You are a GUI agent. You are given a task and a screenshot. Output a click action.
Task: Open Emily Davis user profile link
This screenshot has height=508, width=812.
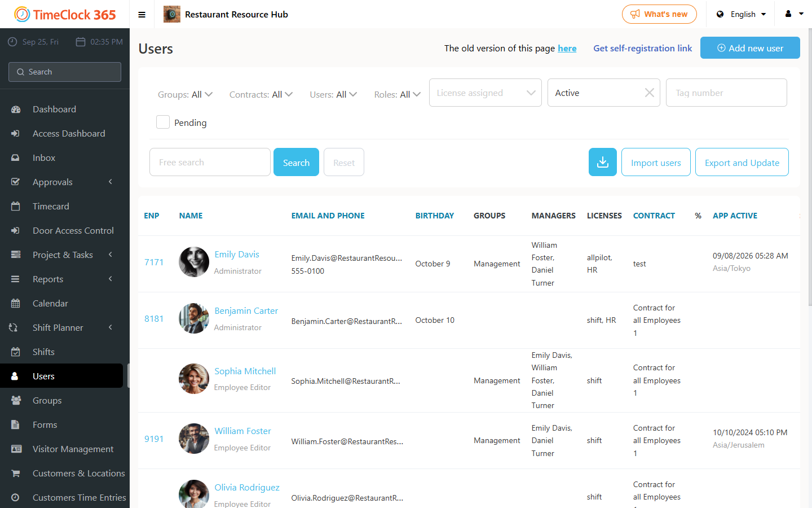[237, 255]
